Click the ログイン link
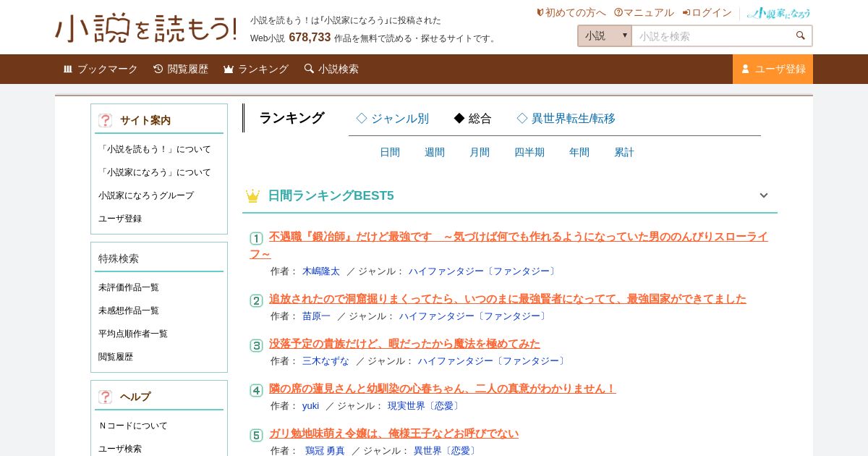Screen dimensions: 868x456 click(x=707, y=12)
